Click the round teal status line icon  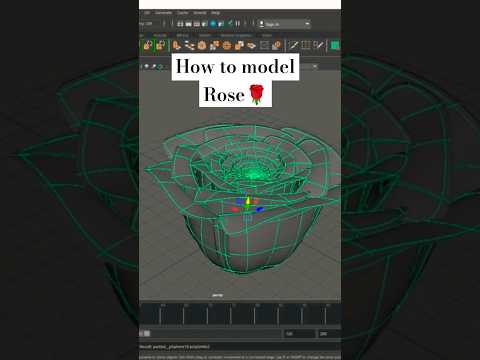(x=213, y=24)
